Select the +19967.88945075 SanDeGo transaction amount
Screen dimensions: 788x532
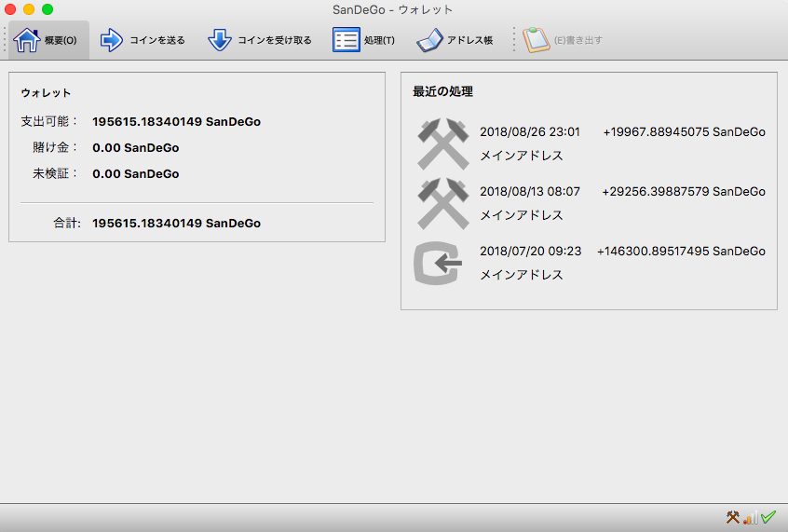point(684,132)
